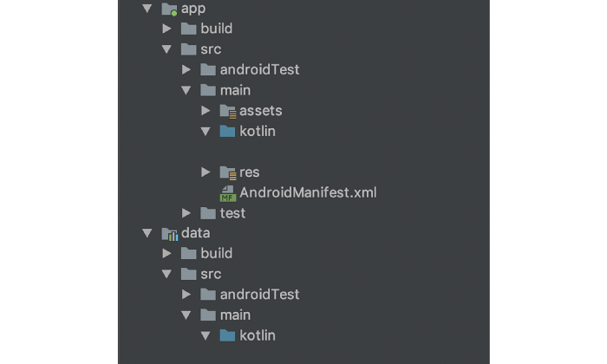The height and width of the screenshot is (364, 607).
Task: Click the res resource folder icon
Action: (228, 172)
